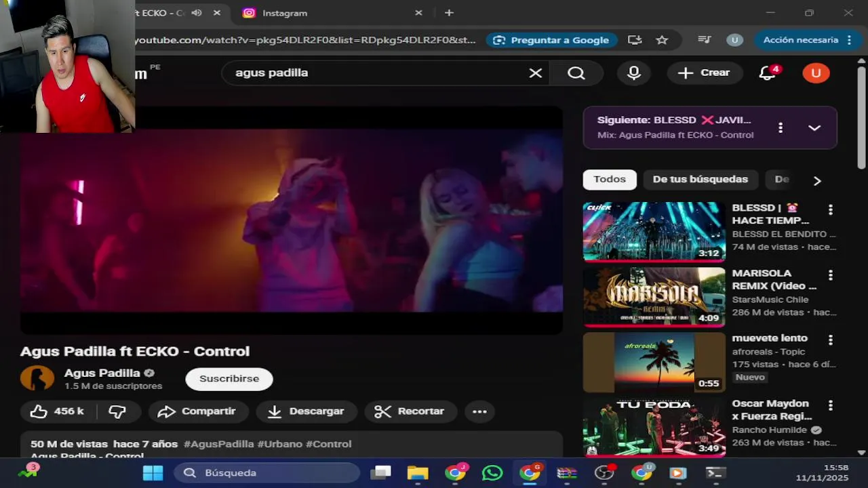Expand the Mix playlist panel
This screenshot has height=488, width=868.
click(x=814, y=127)
